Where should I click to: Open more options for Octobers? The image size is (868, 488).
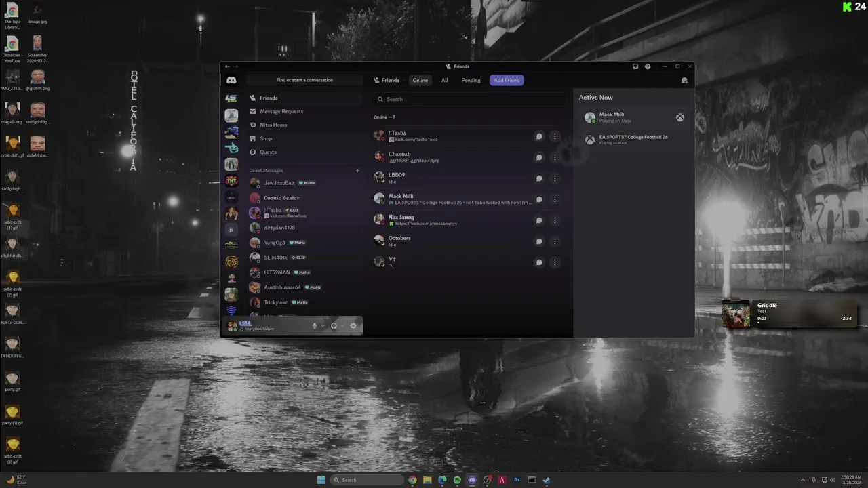coord(555,241)
